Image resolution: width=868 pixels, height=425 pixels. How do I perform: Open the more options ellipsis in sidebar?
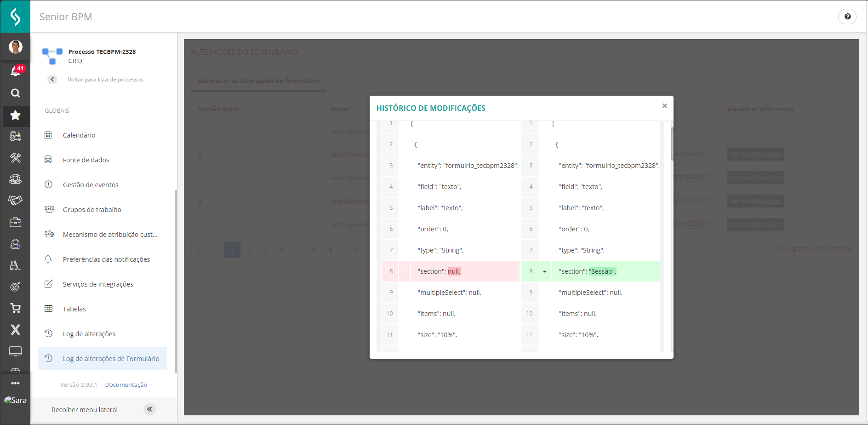15,383
